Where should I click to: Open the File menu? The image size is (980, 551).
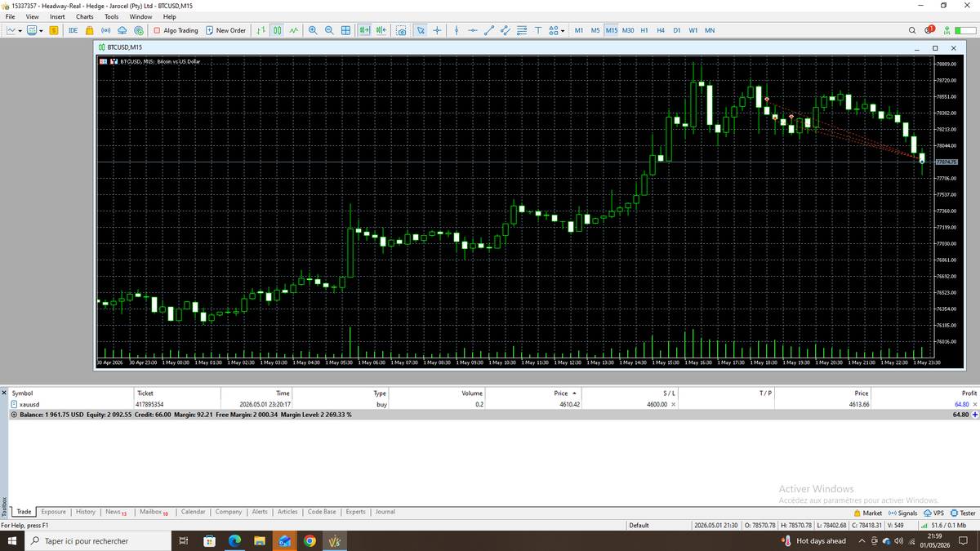point(10,16)
